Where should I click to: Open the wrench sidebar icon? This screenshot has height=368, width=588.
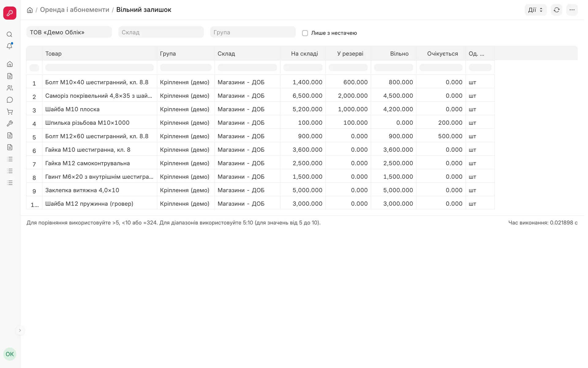click(x=10, y=124)
